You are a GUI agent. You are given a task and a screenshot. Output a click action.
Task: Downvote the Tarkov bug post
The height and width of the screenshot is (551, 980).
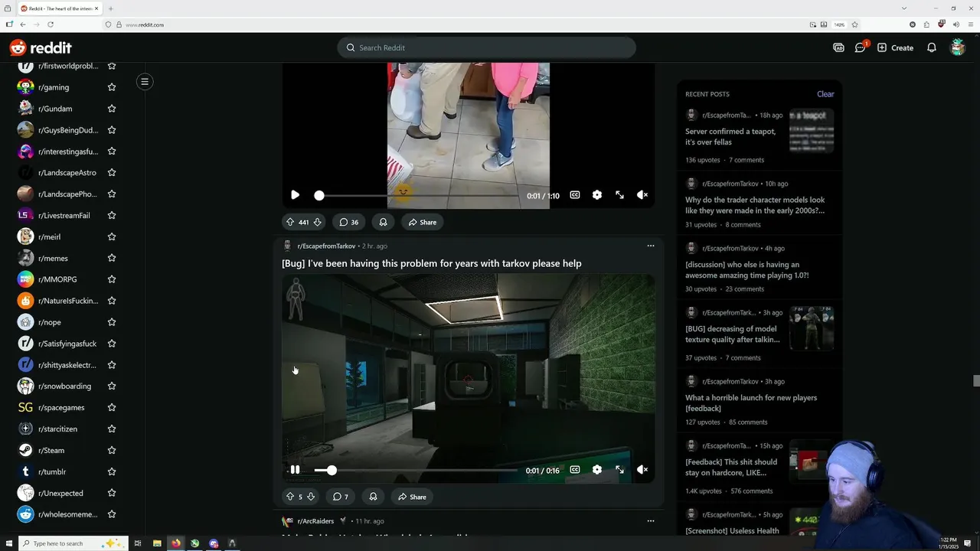click(x=311, y=497)
